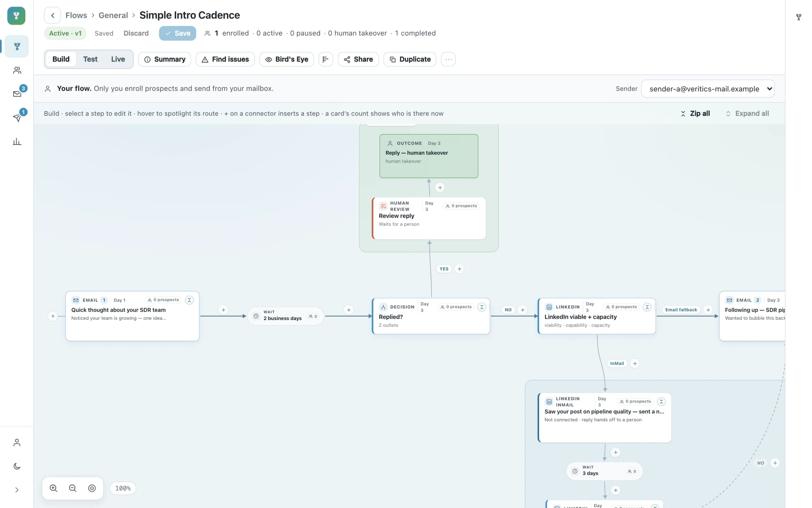The height and width of the screenshot is (508, 812).
Task: Click the auto-layout align icon button
Action: 325,59
